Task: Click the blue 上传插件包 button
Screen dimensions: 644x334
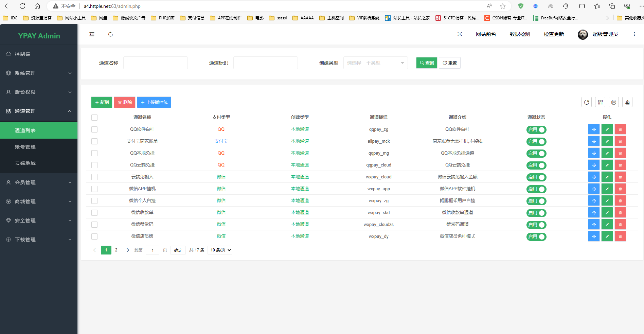Action: click(x=154, y=102)
